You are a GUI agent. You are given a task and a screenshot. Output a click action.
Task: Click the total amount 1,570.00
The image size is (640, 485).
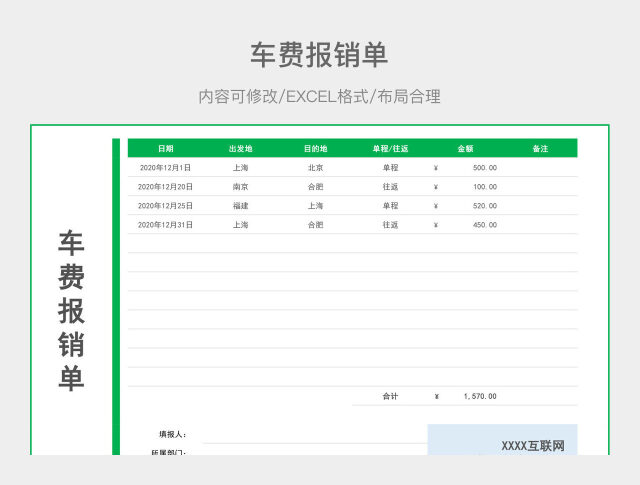[479, 397]
